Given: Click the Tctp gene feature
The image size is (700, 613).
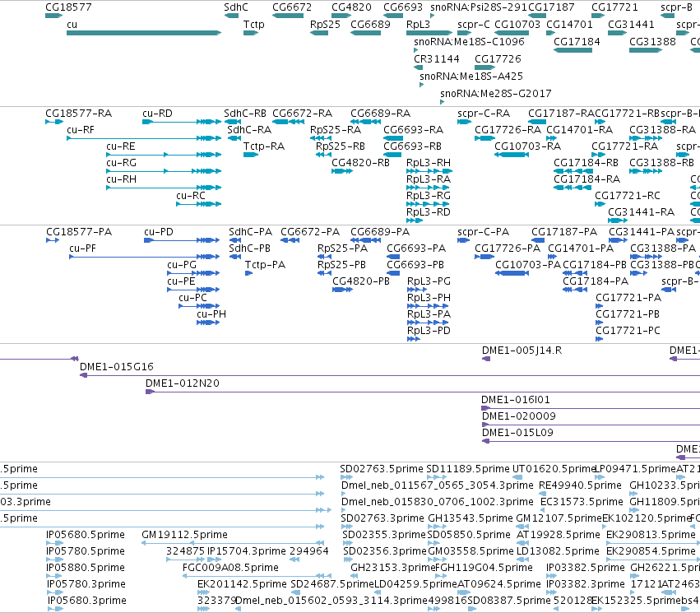Looking at the screenshot, I should [x=251, y=33].
